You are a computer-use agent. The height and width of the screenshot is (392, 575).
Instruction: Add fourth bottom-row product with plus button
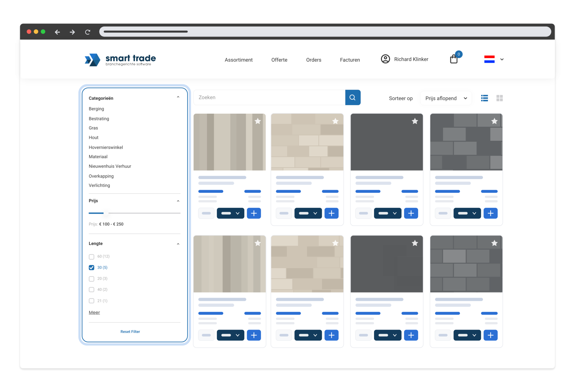[x=491, y=335]
